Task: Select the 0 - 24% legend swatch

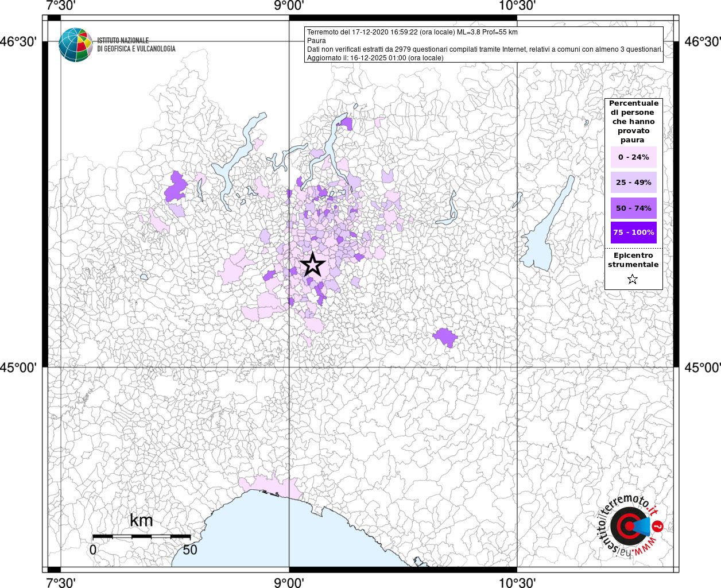Action: click(633, 157)
